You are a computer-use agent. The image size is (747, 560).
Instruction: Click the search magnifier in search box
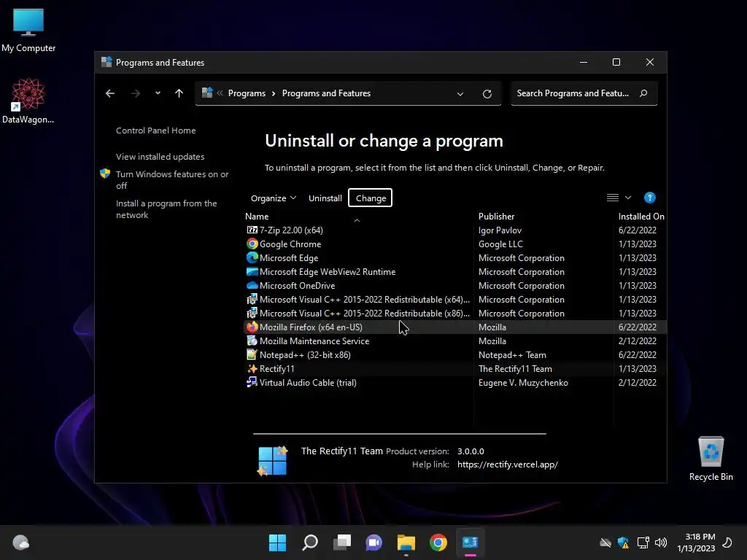coord(643,93)
